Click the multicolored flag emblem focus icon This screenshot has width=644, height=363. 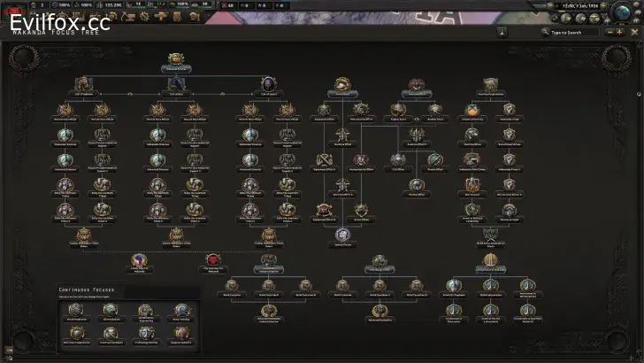click(x=137, y=259)
